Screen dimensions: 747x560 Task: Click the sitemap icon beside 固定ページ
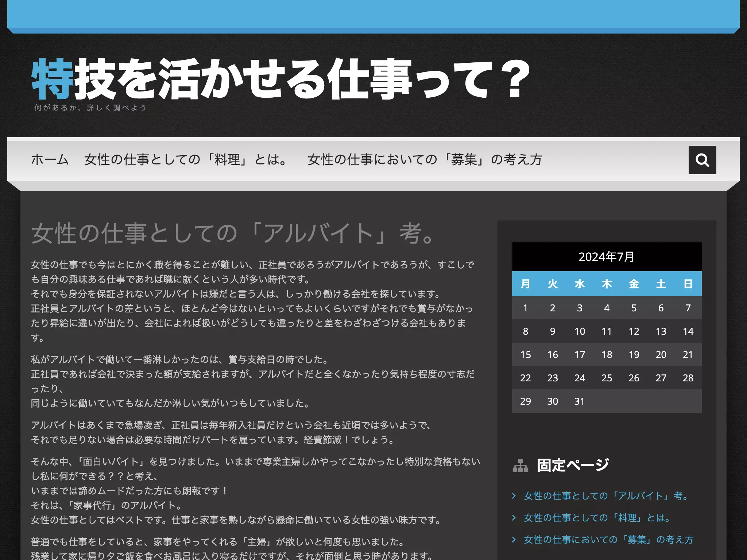520,466
